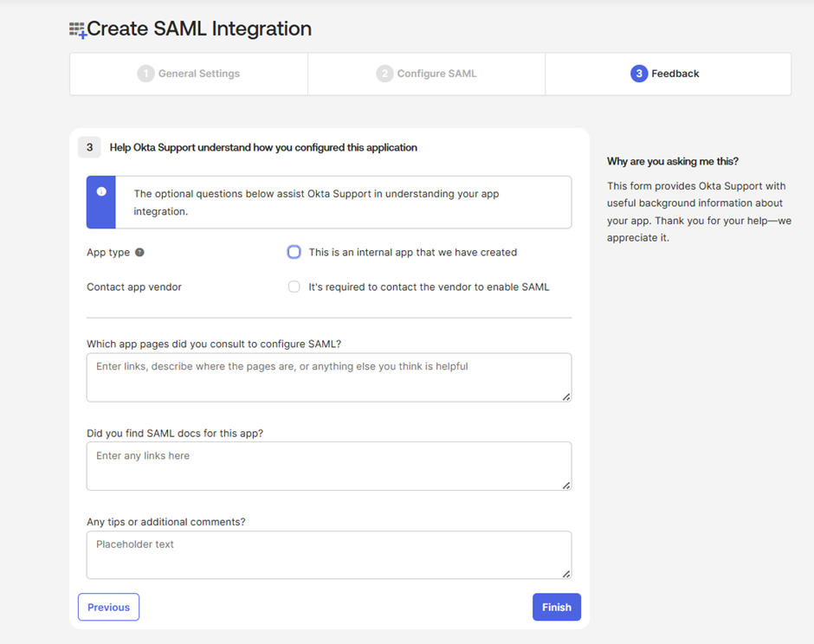Click the step 2 circle icon
The image size is (814, 644).
click(384, 74)
